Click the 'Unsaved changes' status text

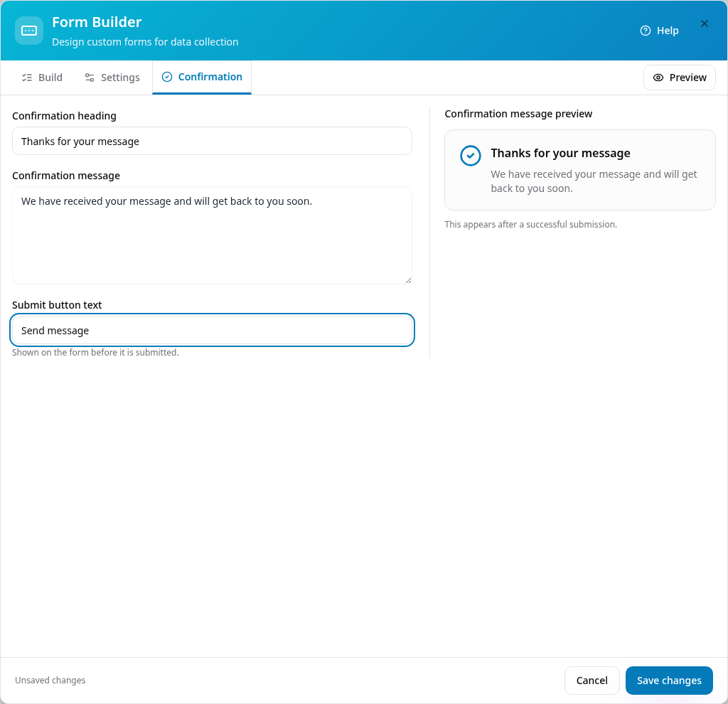[x=50, y=681]
